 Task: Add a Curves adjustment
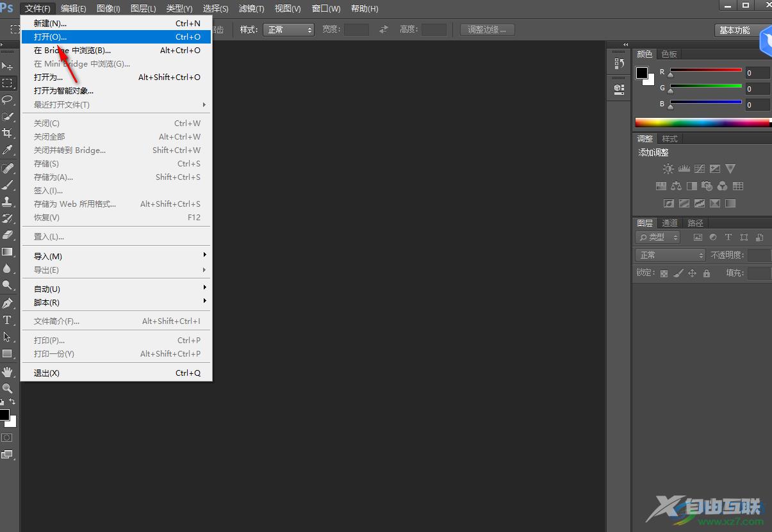[699, 169]
